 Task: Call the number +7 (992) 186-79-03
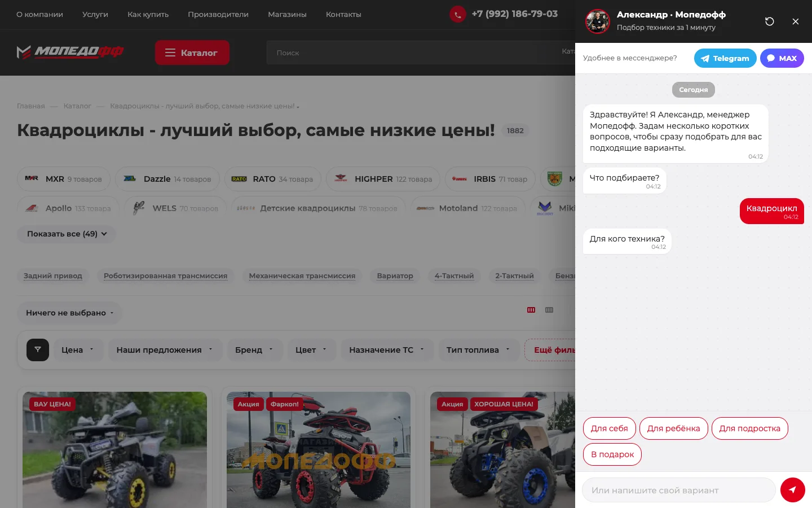pos(515,14)
